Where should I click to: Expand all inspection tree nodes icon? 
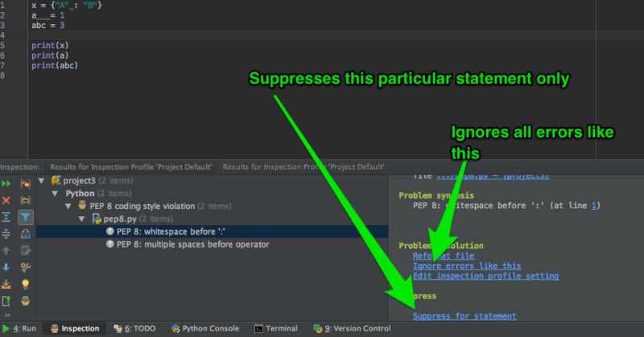6,217
